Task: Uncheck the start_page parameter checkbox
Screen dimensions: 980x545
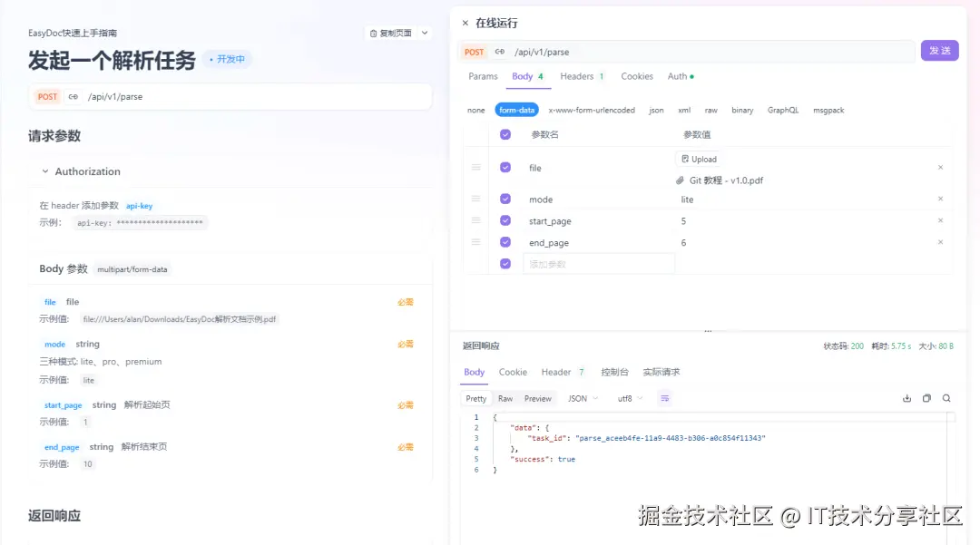Action: [505, 220]
